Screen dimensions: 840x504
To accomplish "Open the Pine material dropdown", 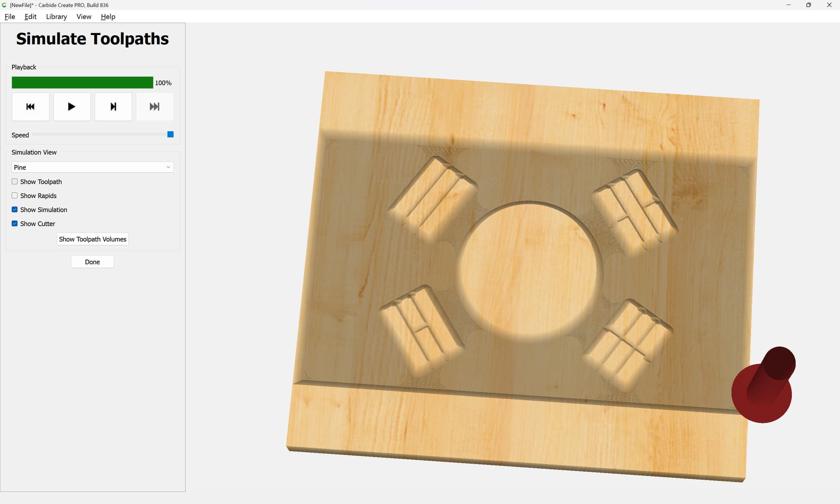I will click(92, 167).
